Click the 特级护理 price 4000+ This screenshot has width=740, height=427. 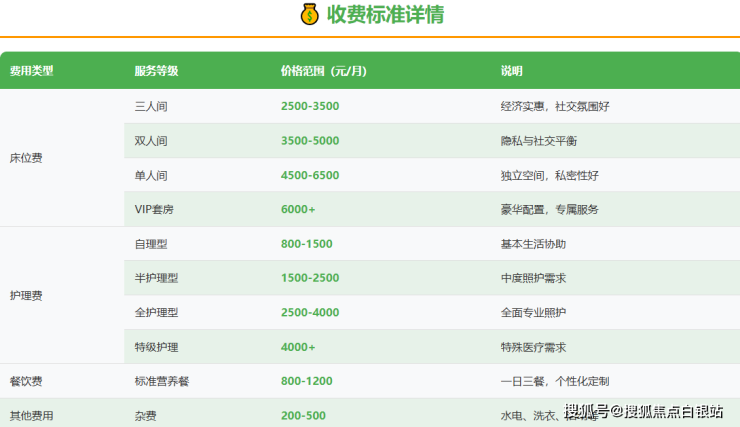tap(298, 347)
